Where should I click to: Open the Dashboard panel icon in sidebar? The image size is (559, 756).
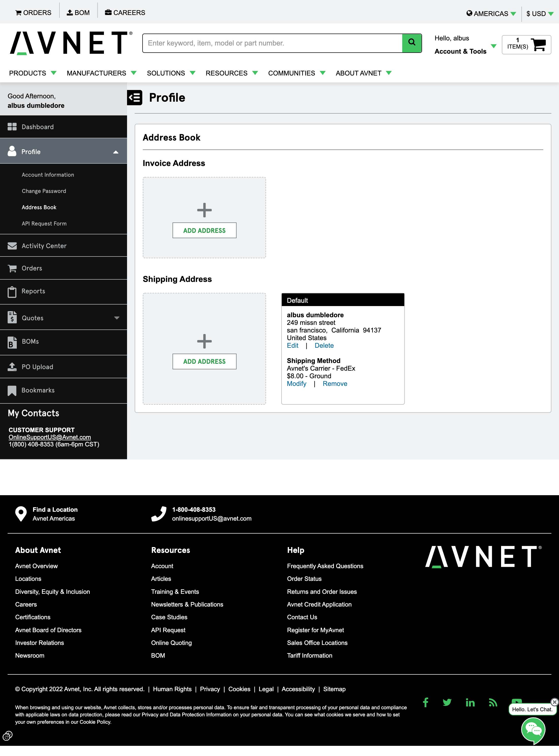point(12,127)
